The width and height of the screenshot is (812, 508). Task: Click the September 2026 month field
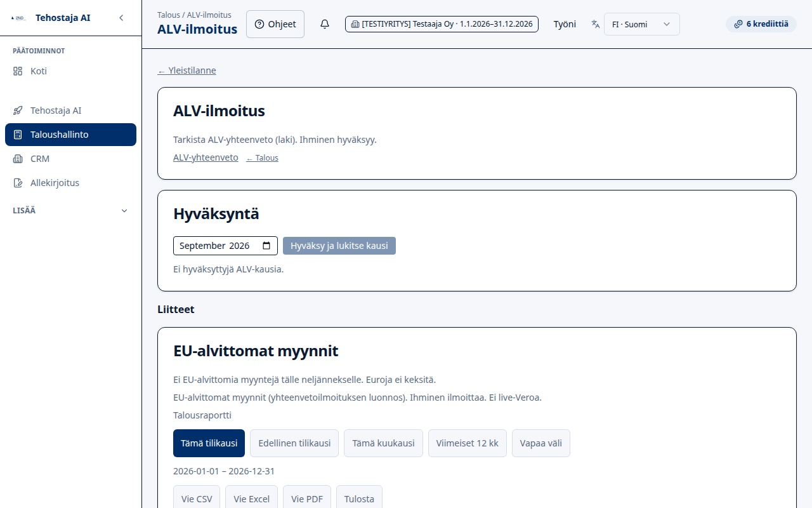225,246
